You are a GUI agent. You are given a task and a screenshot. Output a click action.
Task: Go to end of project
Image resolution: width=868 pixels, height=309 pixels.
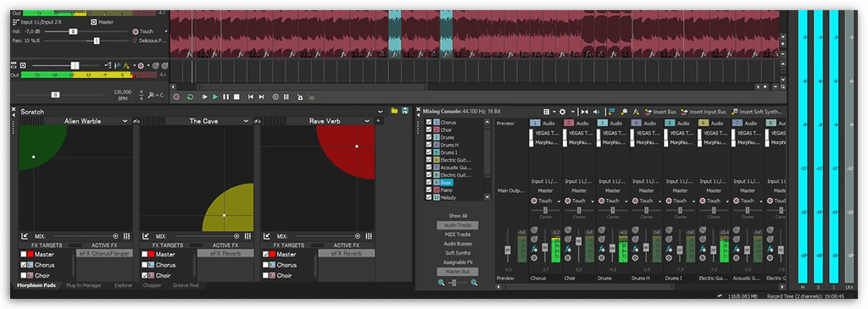pyautogui.click(x=261, y=97)
